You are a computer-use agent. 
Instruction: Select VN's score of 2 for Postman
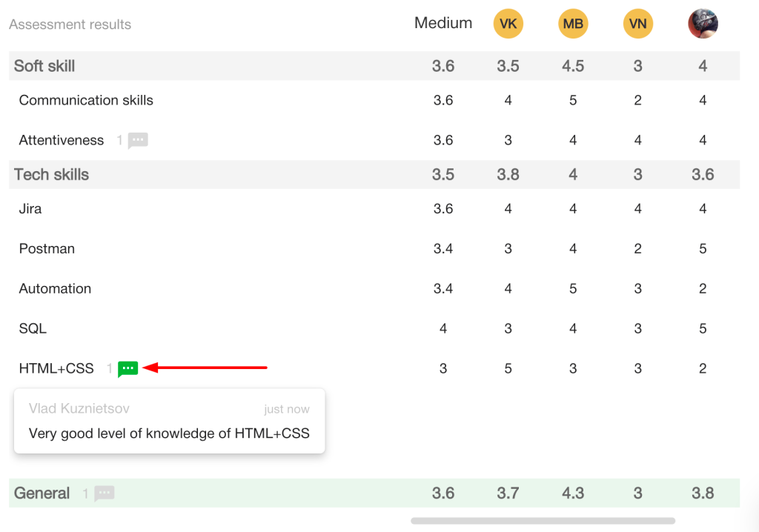[x=637, y=248]
